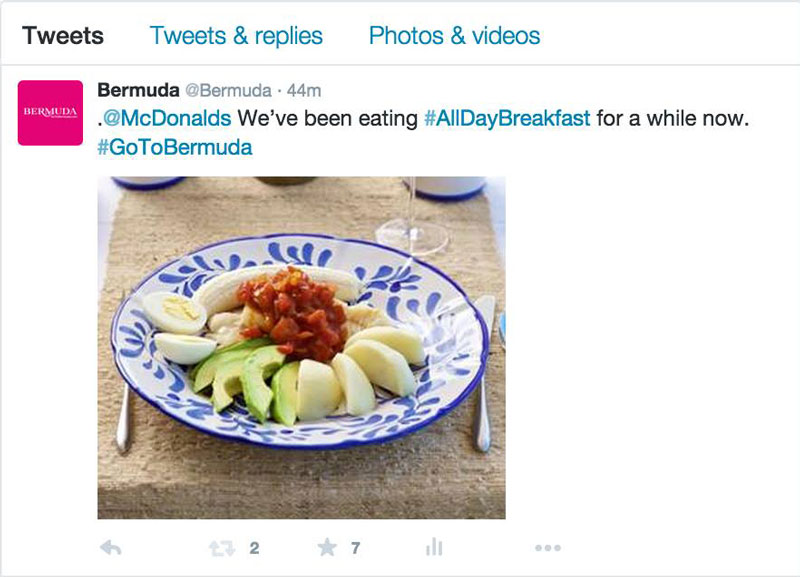Click the bold Bermuda account name
The height and width of the screenshot is (577, 800).
tap(138, 90)
